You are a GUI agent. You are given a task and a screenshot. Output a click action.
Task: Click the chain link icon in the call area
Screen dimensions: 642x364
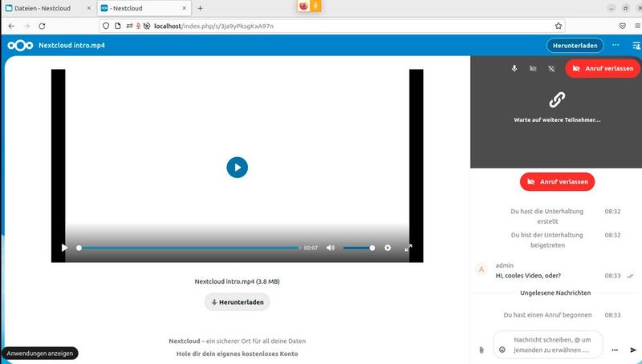click(x=557, y=99)
